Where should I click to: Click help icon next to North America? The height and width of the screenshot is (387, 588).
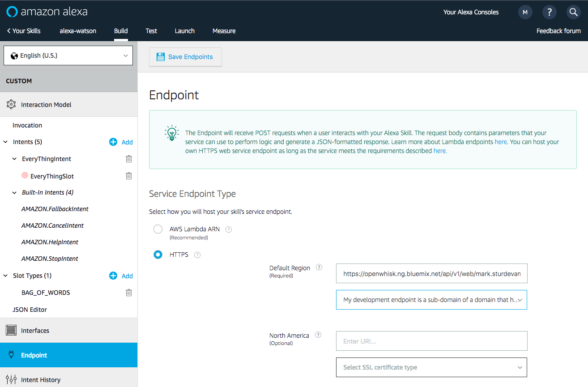coord(318,335)
